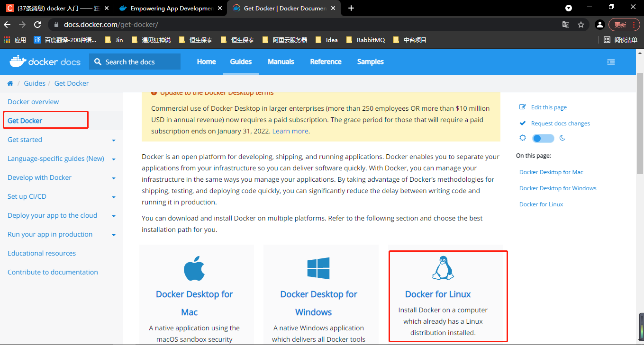Toggle the light/dark theme switch
Image resolution: width=644 pixels, height=345 pixels.
pos(543,138)
